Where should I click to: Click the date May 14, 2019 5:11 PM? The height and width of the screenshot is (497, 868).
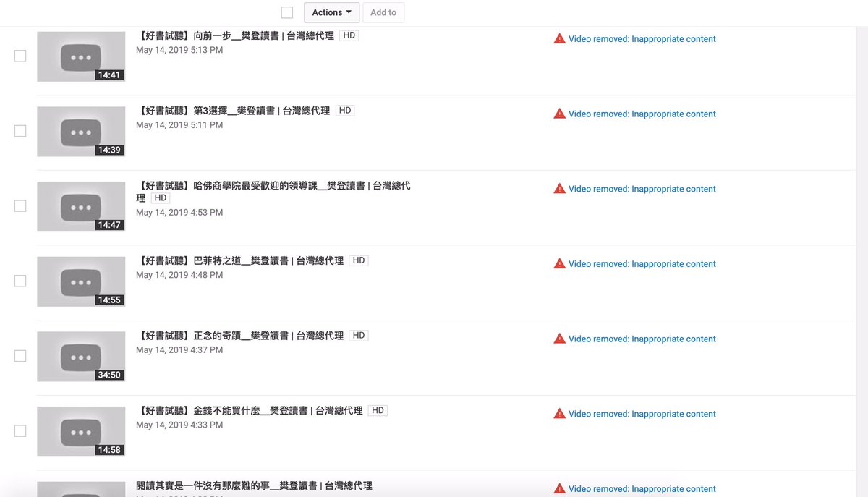179,125
